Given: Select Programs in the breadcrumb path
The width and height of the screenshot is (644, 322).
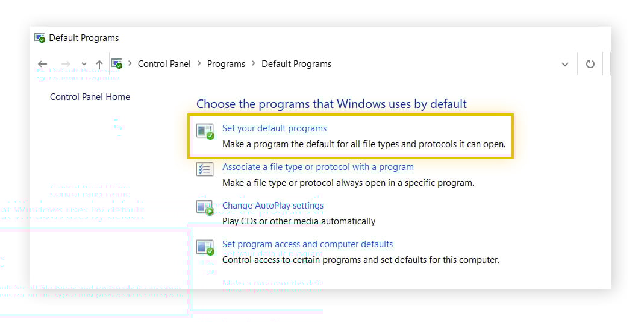Looking at the screenshot, I should [226, 64].
